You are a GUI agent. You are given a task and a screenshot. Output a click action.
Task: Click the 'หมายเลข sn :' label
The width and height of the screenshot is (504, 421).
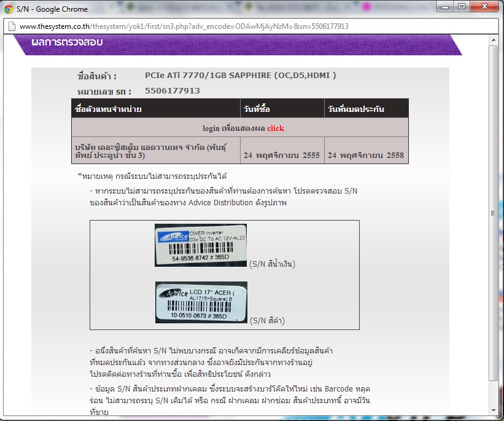104,92
